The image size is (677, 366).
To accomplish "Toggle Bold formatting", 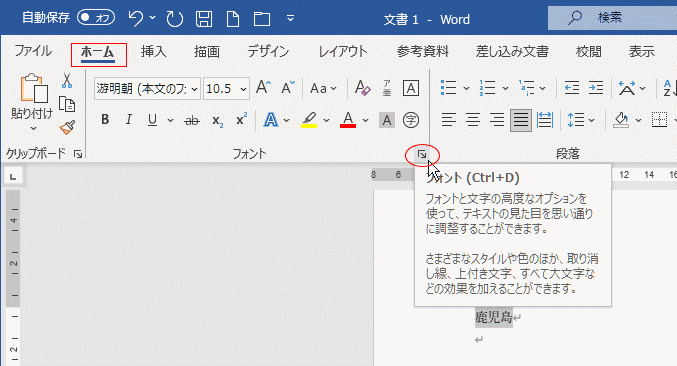I will click(105, 120).
